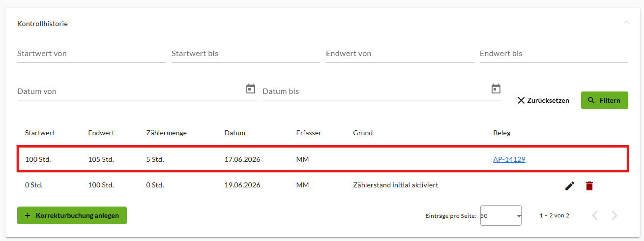
Task: Focus the Startwert von field
Action: point(91,53)
